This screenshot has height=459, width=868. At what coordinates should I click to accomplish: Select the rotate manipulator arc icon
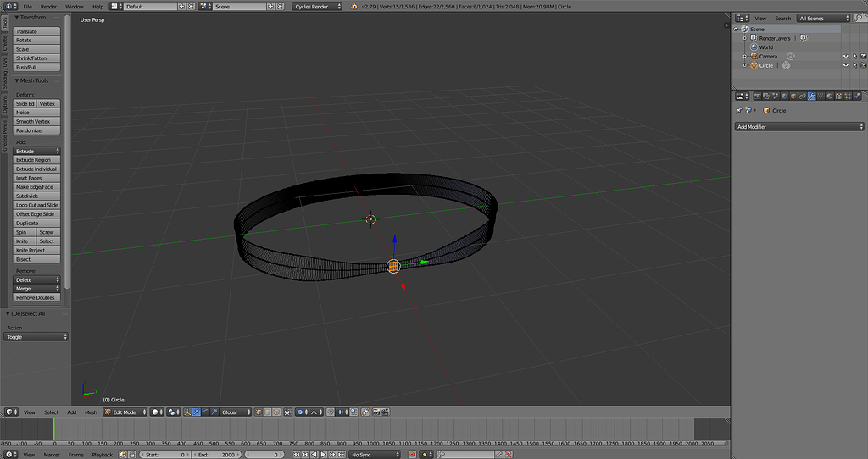point(205,412)
